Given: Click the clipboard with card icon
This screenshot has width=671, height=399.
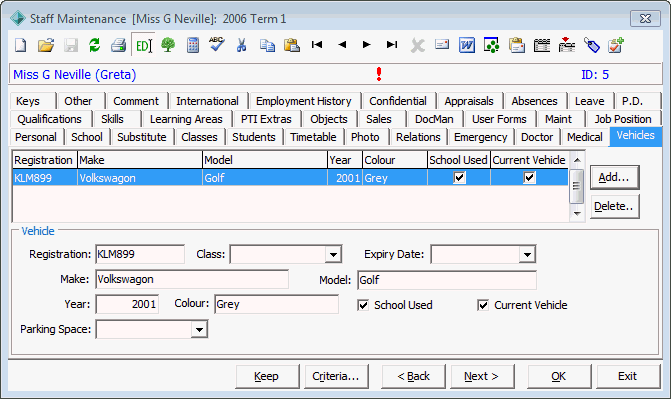Looking at the screenshot, I should coord(517,45).
